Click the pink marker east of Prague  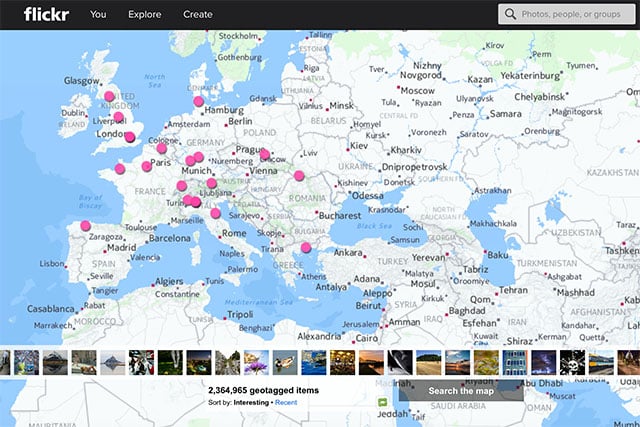pos(265,155)
